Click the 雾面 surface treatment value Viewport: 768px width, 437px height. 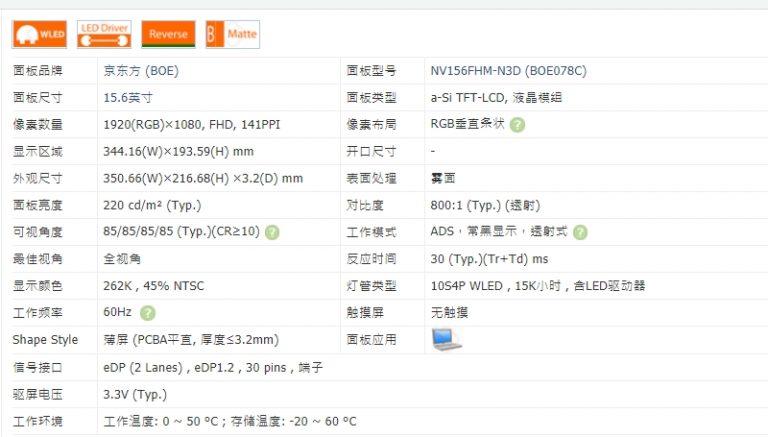pyautogui.click(x=443, y=178)
